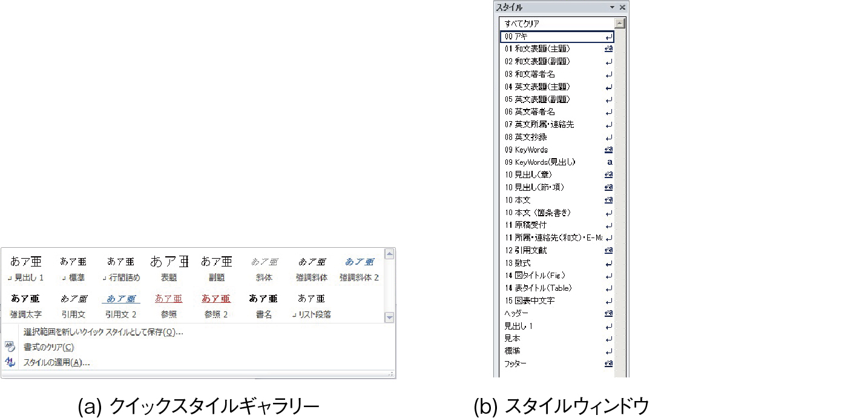This screenshot has width=868, height=418.
Task: Click the gallery scroll up arrow
Action: [389, 253]
